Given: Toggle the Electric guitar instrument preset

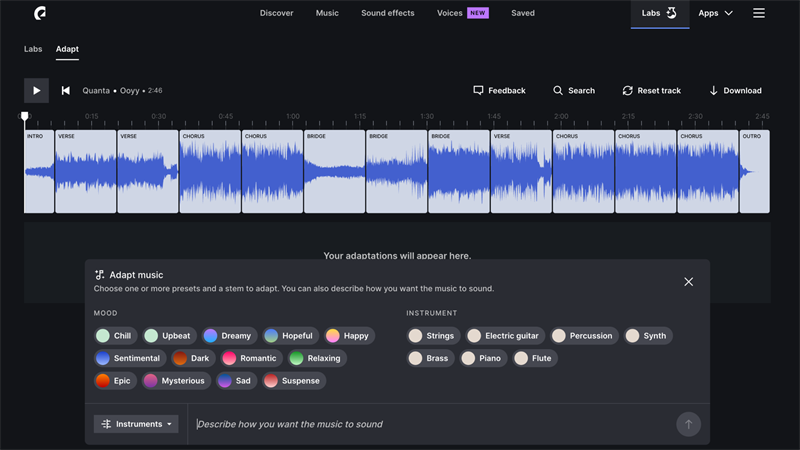Looking at the screenshot, I should tap(503, 336).
